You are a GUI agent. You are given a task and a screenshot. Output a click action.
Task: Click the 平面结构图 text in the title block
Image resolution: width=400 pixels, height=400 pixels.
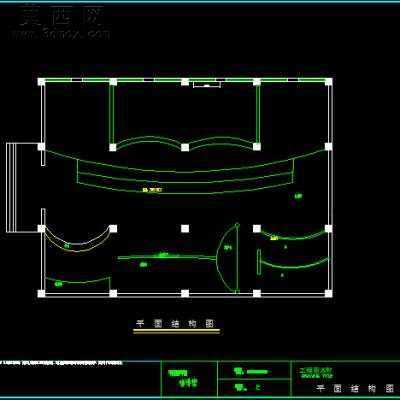coord(355,388)
